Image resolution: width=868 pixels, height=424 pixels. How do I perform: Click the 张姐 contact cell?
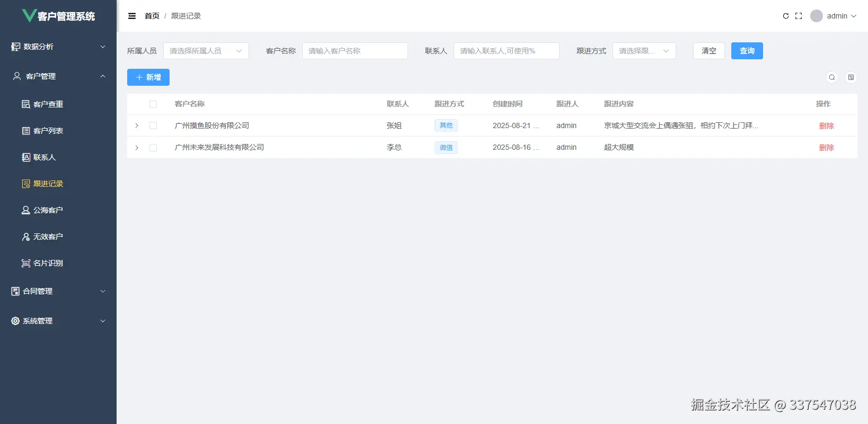[394, 125]
